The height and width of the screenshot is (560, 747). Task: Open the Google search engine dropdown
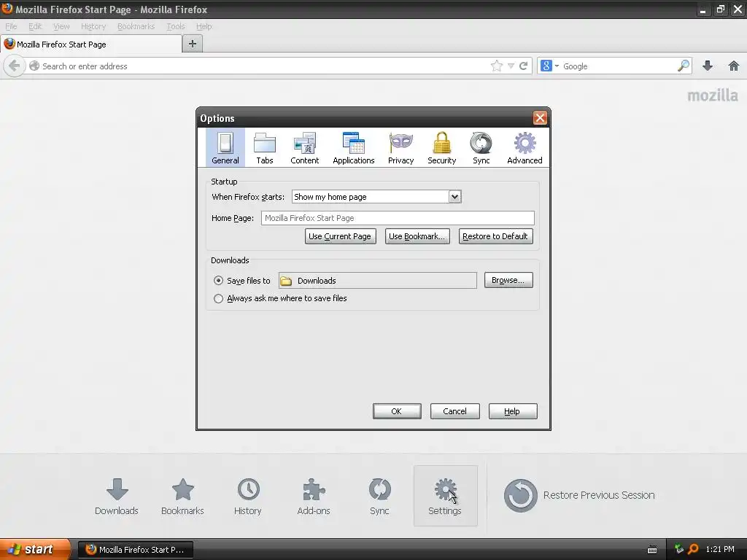550,66
